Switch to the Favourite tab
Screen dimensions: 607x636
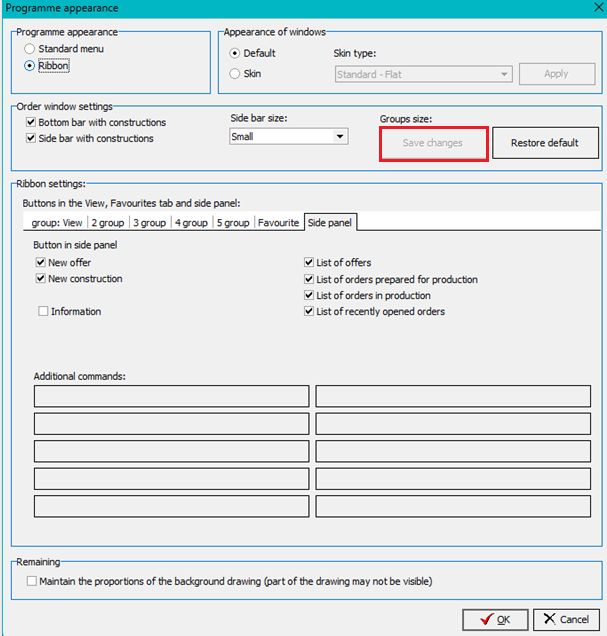tap(278, 223)
